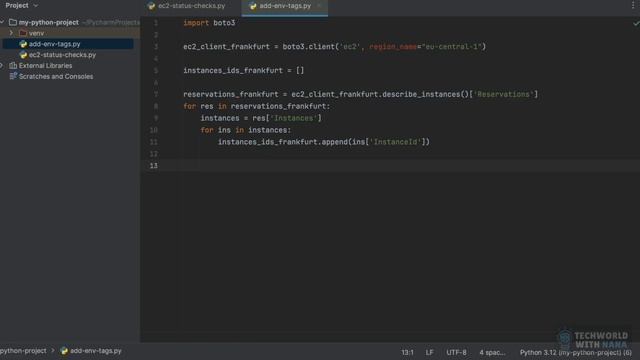Expand External Libraries node
Viewport: 640px width, 360px height.
[2, 65]
